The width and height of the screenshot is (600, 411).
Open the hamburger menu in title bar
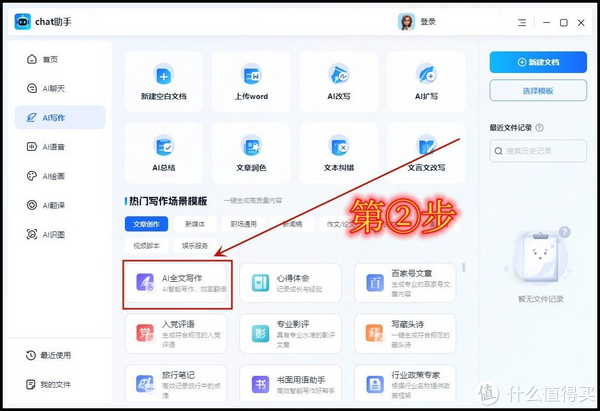524,21
